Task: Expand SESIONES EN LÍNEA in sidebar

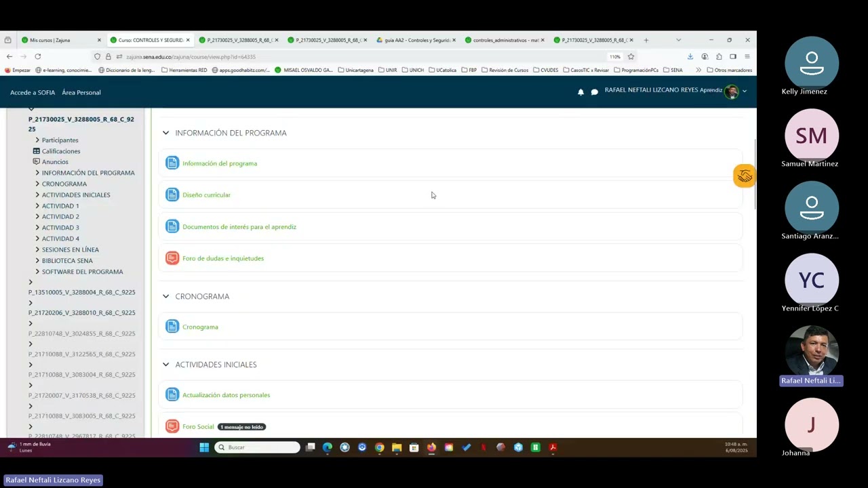Action: (x=37, y=249)
